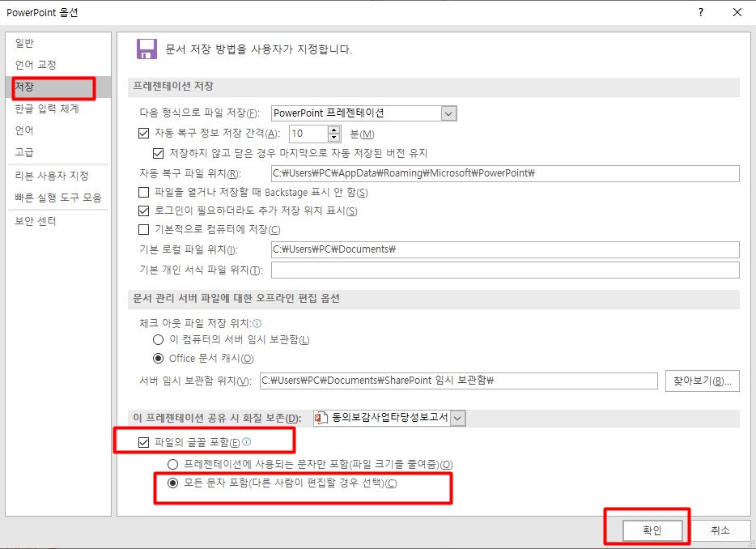Toggle 저장하지 않고 닫은 경우 버전 유지 checkbox
756x549 pixels.
[x=158, y=153]
